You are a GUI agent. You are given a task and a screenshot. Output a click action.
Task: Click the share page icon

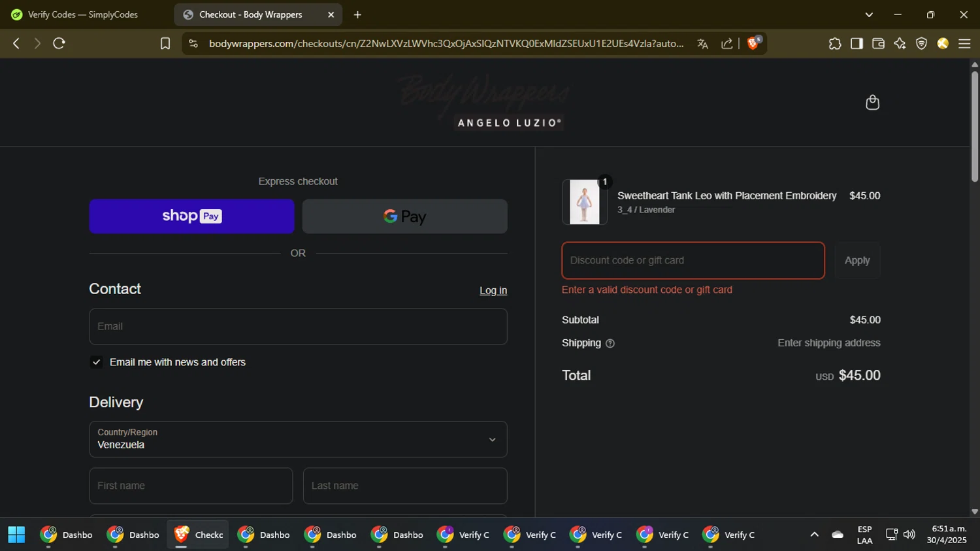coord(727,44)
